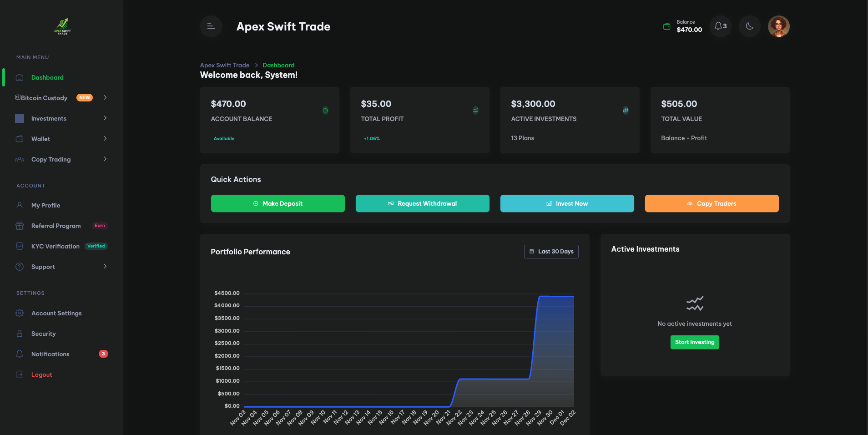Click the Apex Swift Trade breadcrumb link
This screenshot has height=435, width=868.
point(225,65)
